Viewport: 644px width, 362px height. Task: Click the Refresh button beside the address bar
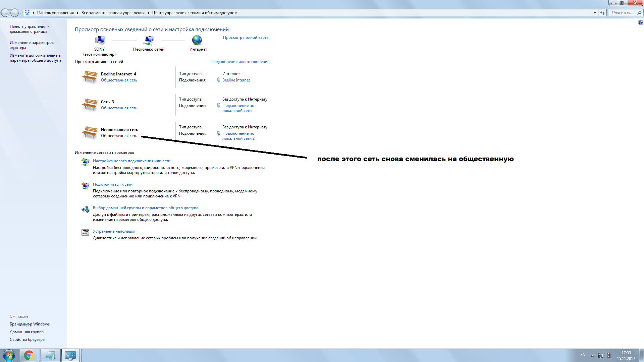pos(603,13)
